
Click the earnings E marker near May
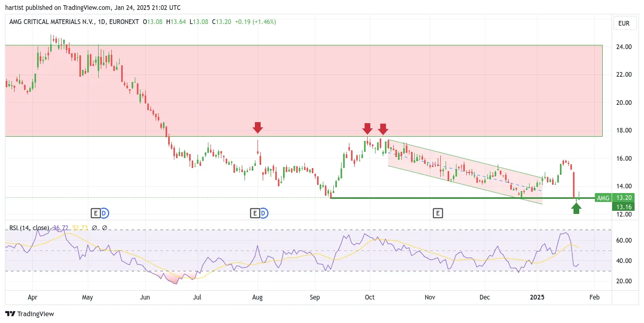point(96,213)
